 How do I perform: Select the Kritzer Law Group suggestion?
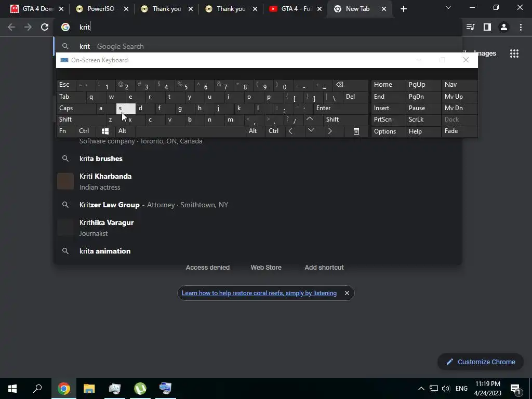pos(258,205)
